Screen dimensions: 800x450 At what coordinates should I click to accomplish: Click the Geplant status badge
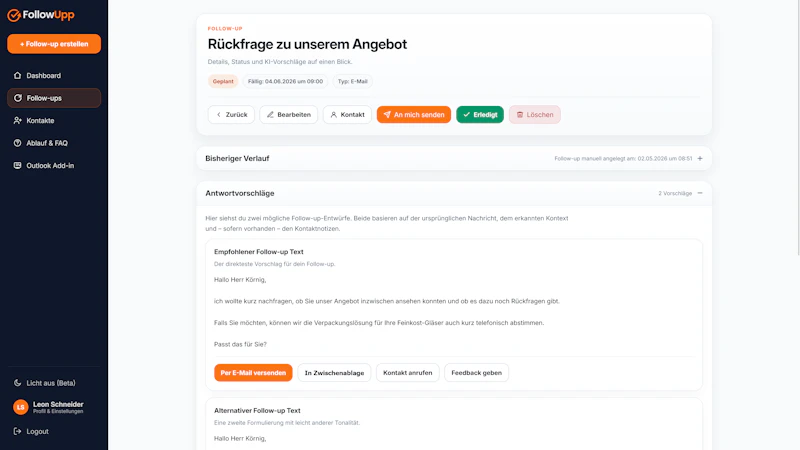tap(223, 81)
